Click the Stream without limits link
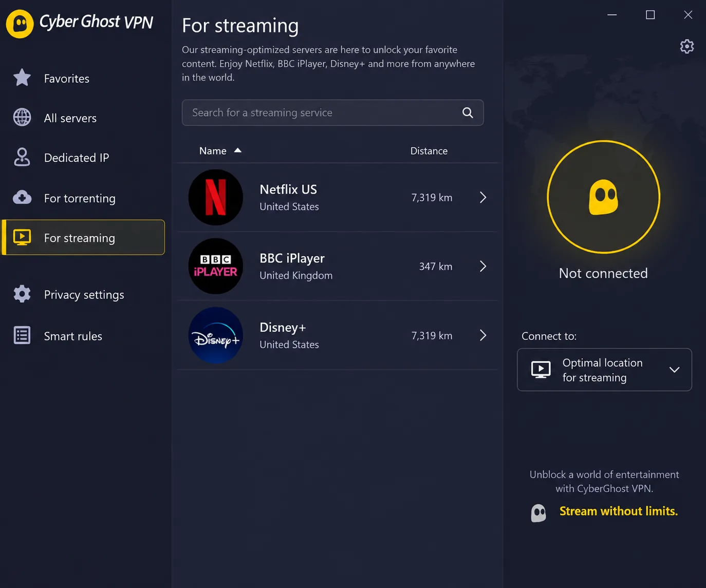 619,511
